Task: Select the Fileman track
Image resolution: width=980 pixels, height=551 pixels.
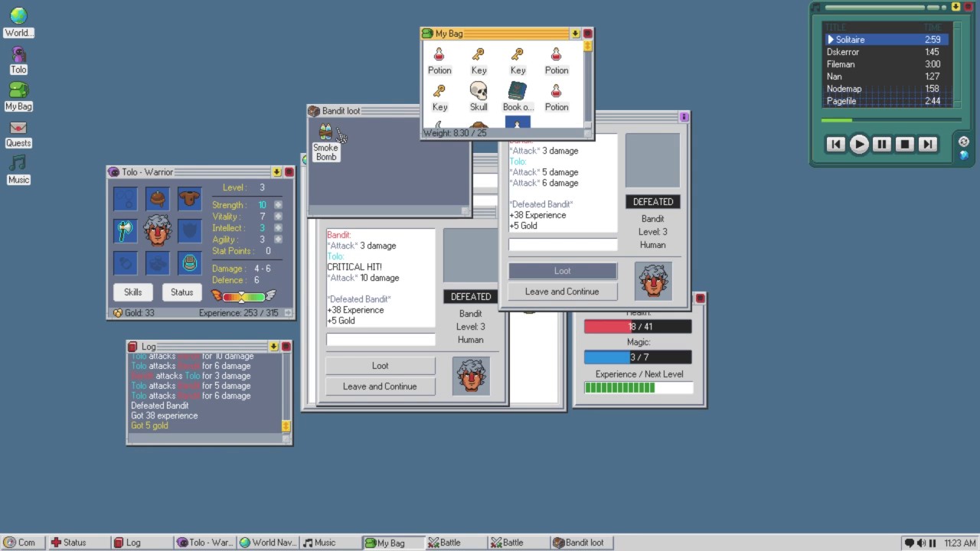Action: click(x=887, y=64)
